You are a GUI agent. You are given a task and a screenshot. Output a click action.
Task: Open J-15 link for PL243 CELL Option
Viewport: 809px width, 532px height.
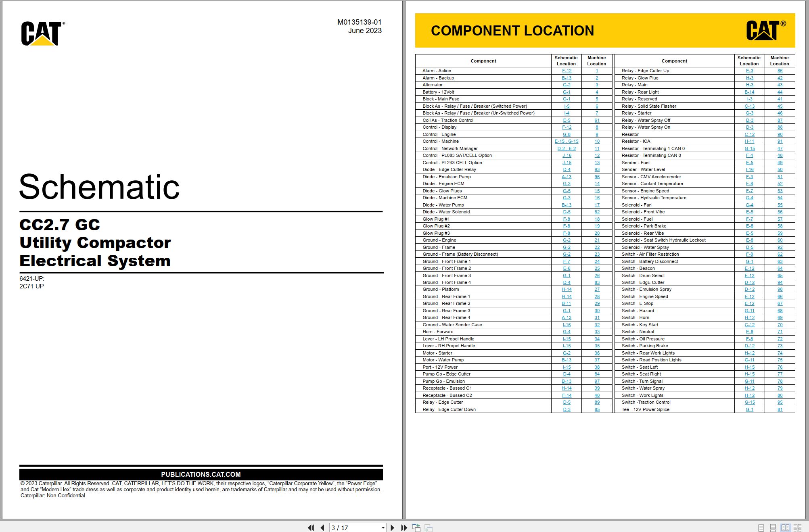(567, 163)
